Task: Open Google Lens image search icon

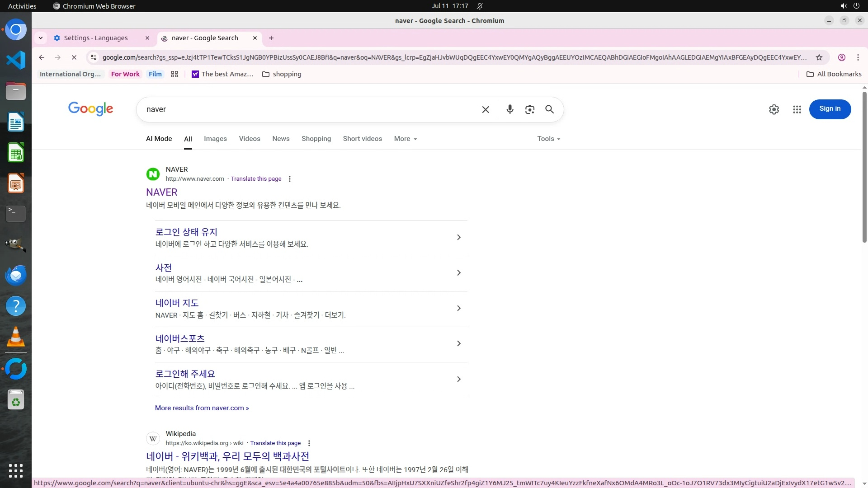Action: tap(529, 109)
